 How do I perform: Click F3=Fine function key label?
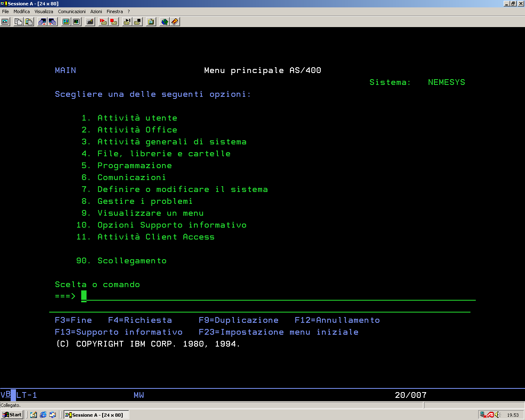pos(73,320)
